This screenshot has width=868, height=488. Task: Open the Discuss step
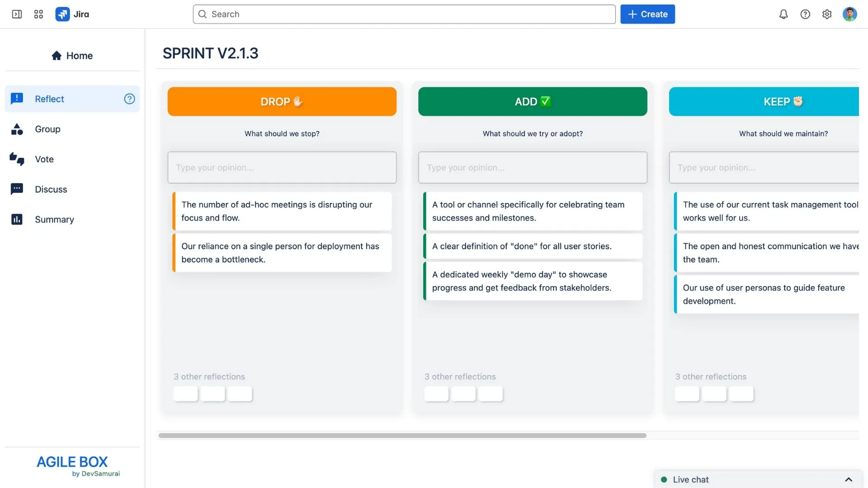tap(72, 189)
